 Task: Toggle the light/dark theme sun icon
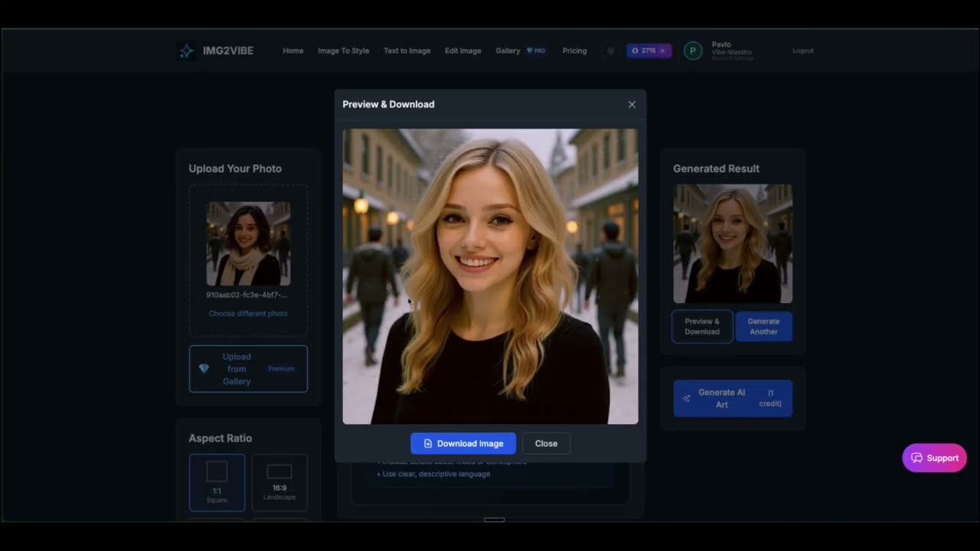610,51
